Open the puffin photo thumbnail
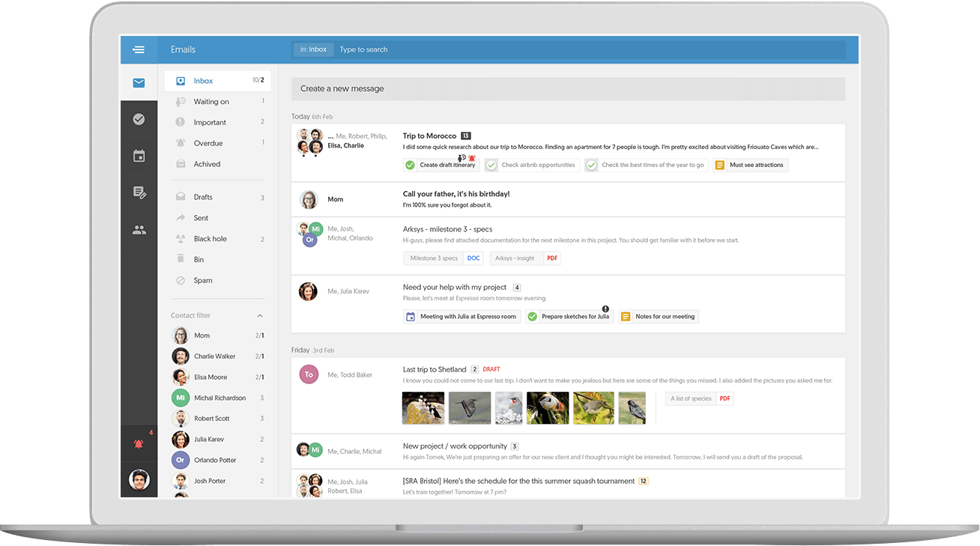 tap(548, 408)
